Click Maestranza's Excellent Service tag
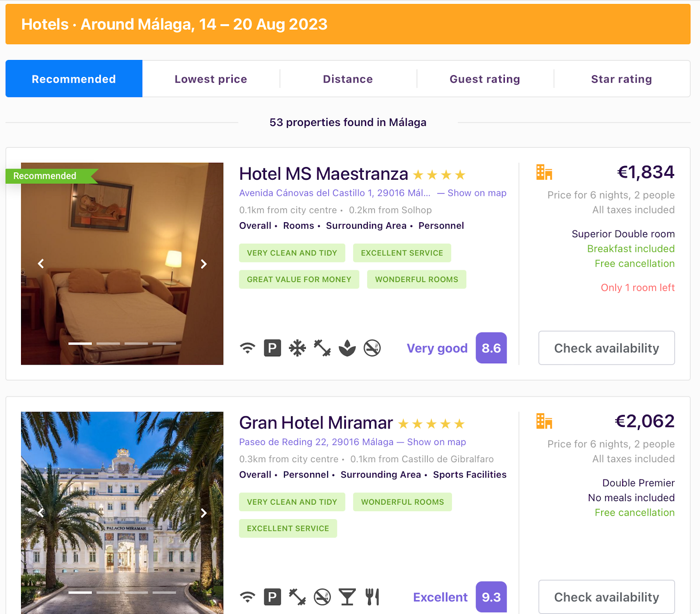 [x=402, y=253]
